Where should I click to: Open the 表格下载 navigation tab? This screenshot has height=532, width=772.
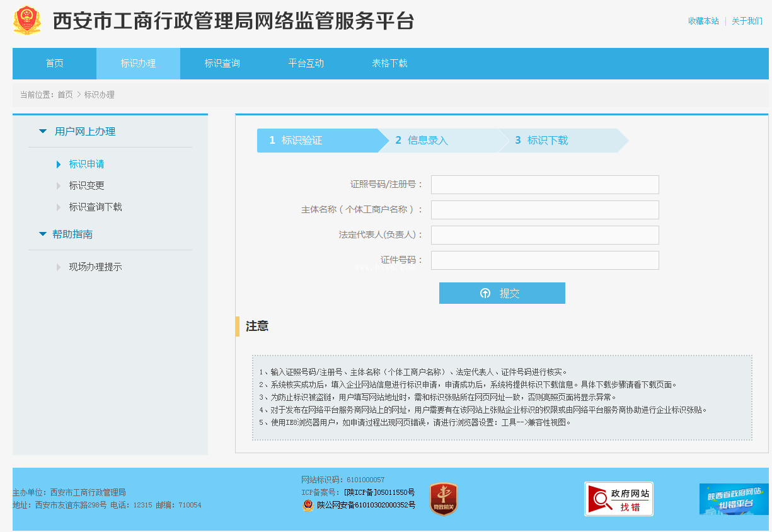click(389, 64)
